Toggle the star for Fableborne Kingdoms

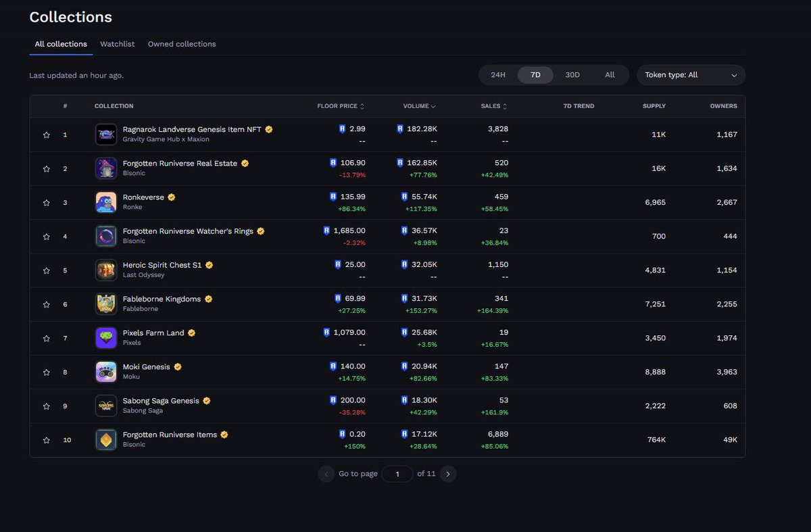(x=47, y=305)
